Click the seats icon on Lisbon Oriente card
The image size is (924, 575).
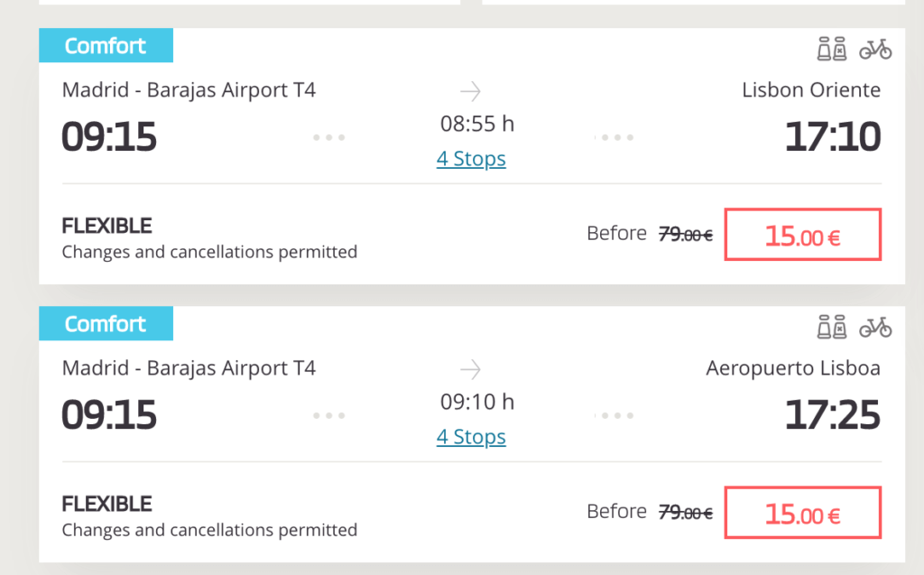[831, 49]
